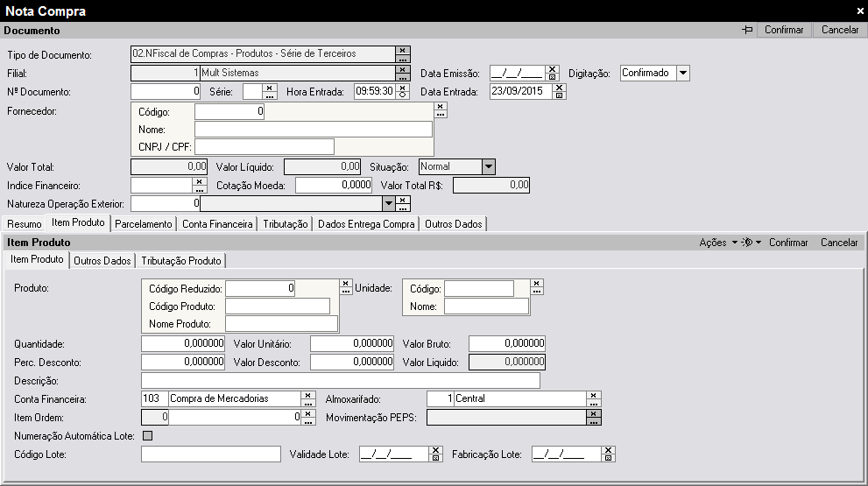Expand the Digitação dropdown

682,73
